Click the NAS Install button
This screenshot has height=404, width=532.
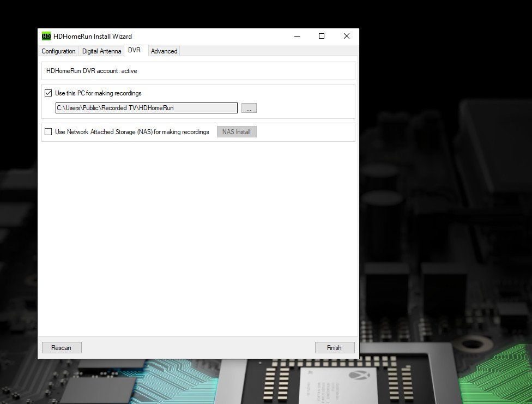pyautogui.click(x=237, y=131)
